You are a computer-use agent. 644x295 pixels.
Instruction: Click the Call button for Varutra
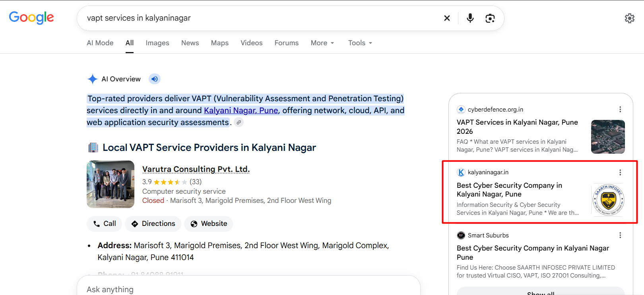point(104,224)
